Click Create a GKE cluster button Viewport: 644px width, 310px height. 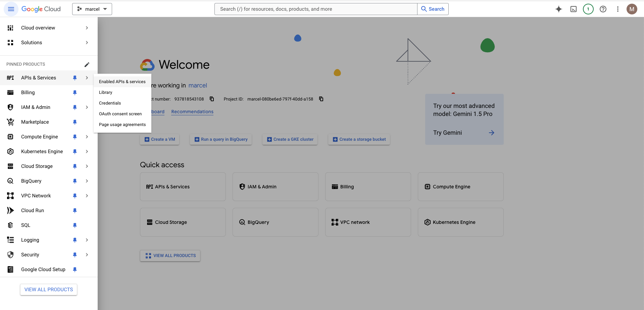click(x=290, y=139)
